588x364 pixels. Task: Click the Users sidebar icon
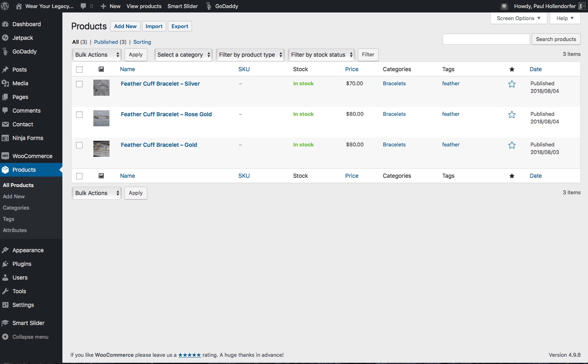[x=5, y=278]
